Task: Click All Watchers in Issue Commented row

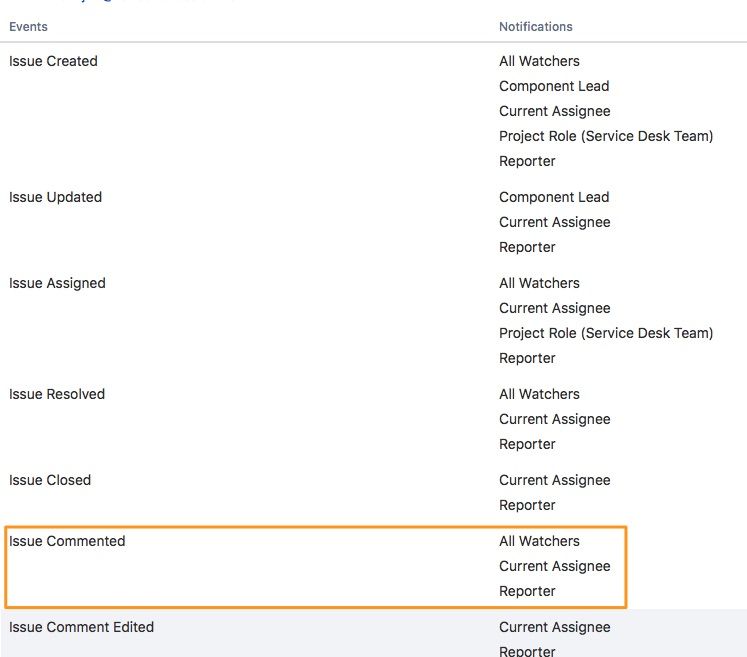Action: click(539, 541)
